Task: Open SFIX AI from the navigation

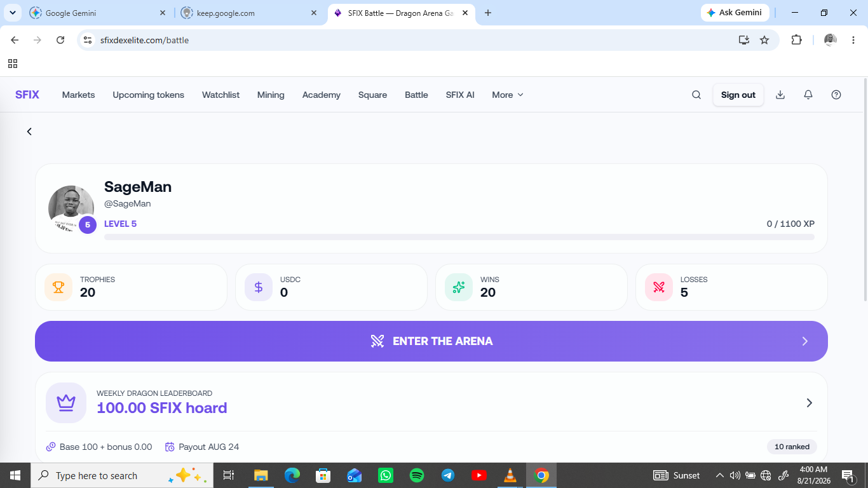Action: click(460, 95)
